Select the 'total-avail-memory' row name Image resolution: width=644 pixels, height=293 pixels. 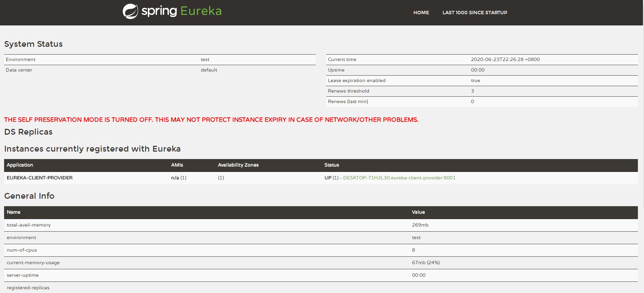(29, 225)
